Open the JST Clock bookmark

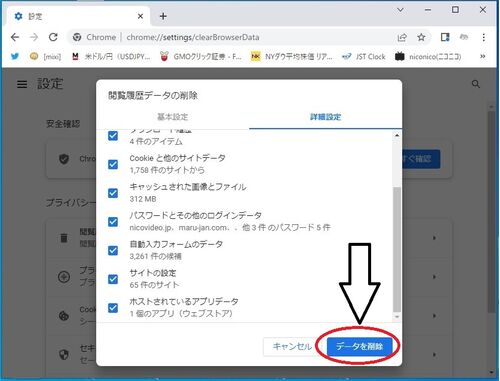click(364, 56)
